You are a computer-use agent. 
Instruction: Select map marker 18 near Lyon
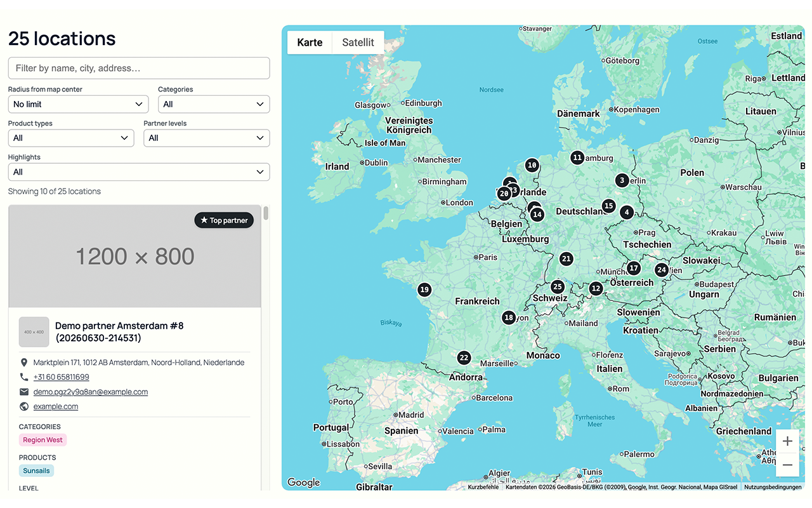(509, 317)
